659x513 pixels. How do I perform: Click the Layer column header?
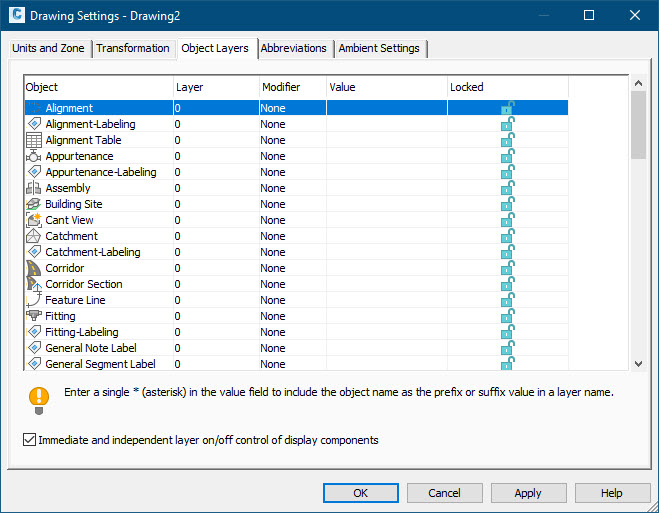click(x=216, y=87)
